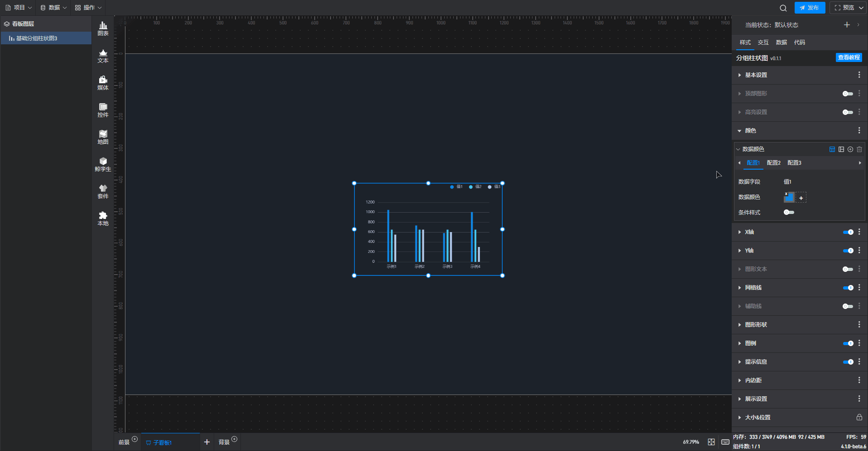
Task: Open the 数据 data menu
Action: 53,8
